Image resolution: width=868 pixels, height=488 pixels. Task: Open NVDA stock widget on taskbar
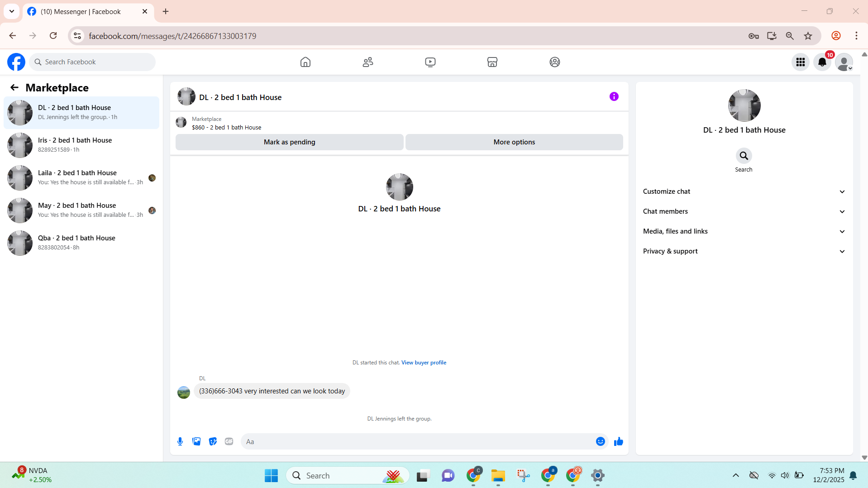[33, 475]
